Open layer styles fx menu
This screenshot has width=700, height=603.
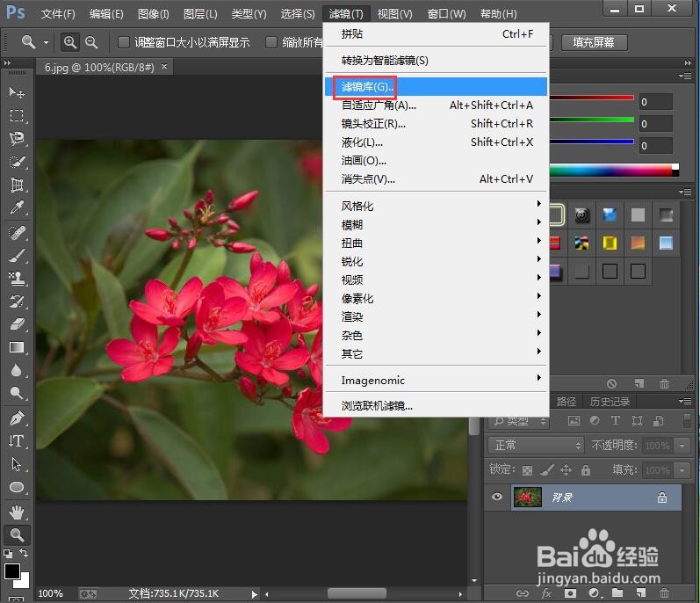pos(546,593)
